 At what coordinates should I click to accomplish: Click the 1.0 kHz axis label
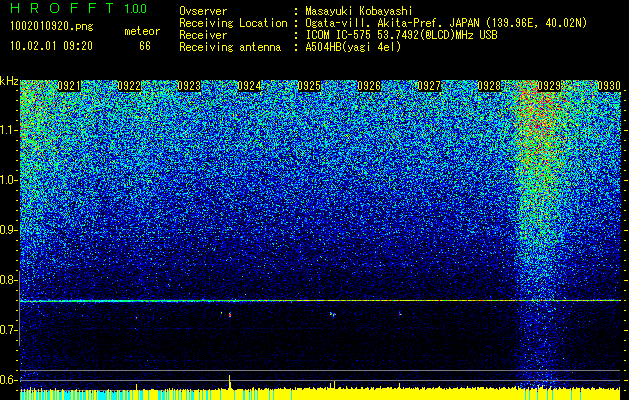point(9,180)
